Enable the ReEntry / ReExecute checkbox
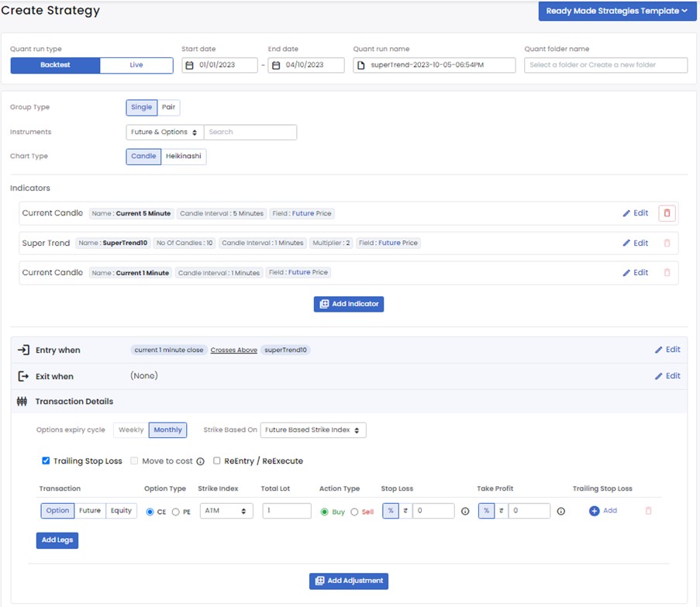 [x=217, y=460]
